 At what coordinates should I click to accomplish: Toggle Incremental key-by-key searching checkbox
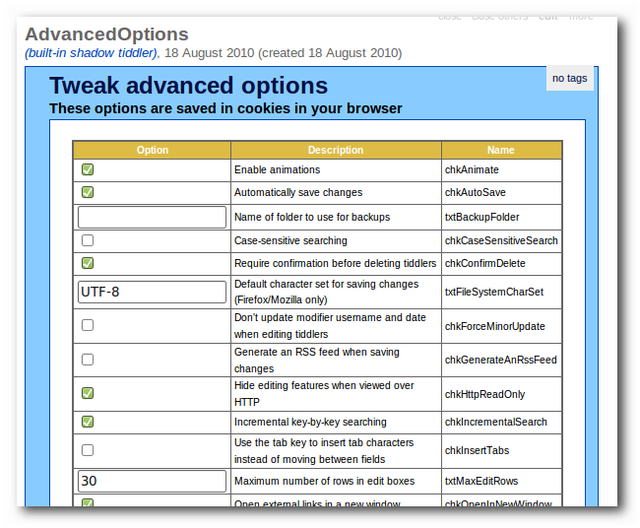pos(88,422)
